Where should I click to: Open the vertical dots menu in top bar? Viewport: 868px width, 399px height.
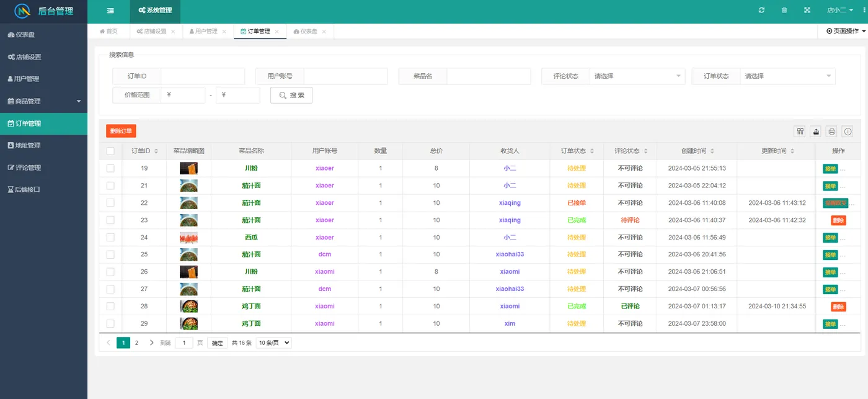(x=864, y=11)
